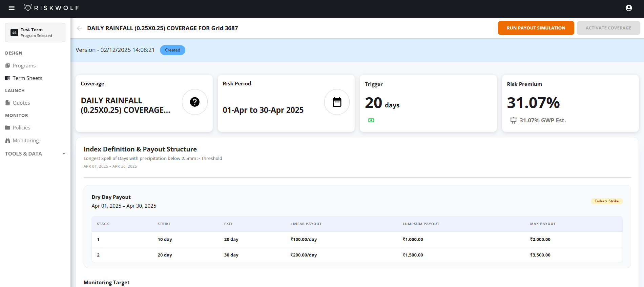This screenshot has width=644, height=287.
Task: Select Monitoring in the sidebar
Action: [x=25, y=141]
